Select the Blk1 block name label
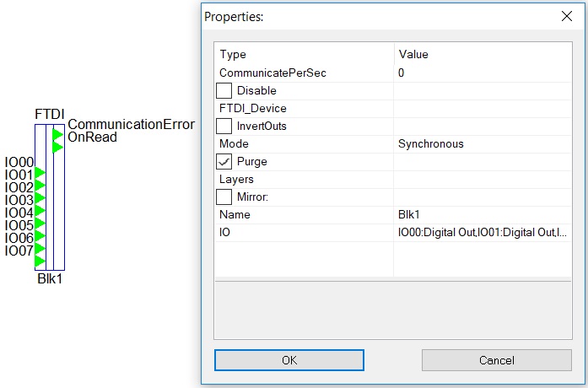This screenshot has height=388, width=588. tap(50, 279)
